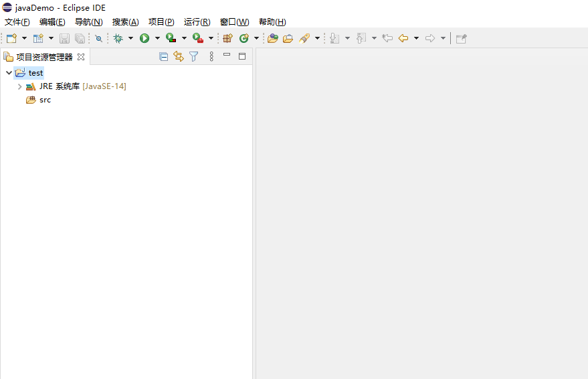Open the 文件(F) menu
Image resolution: width=588 pixels, height=379 pixels.
point(17,22)
